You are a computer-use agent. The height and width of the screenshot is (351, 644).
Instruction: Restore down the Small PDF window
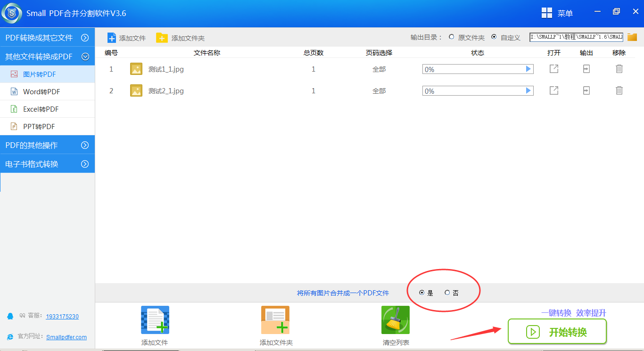tap(616, 11)
